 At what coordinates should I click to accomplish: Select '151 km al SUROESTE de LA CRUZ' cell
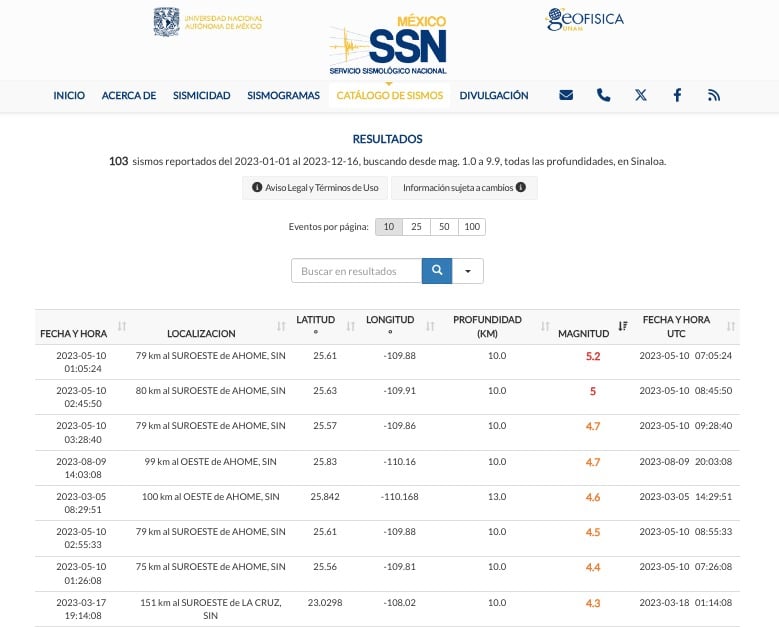pos(211,609)
